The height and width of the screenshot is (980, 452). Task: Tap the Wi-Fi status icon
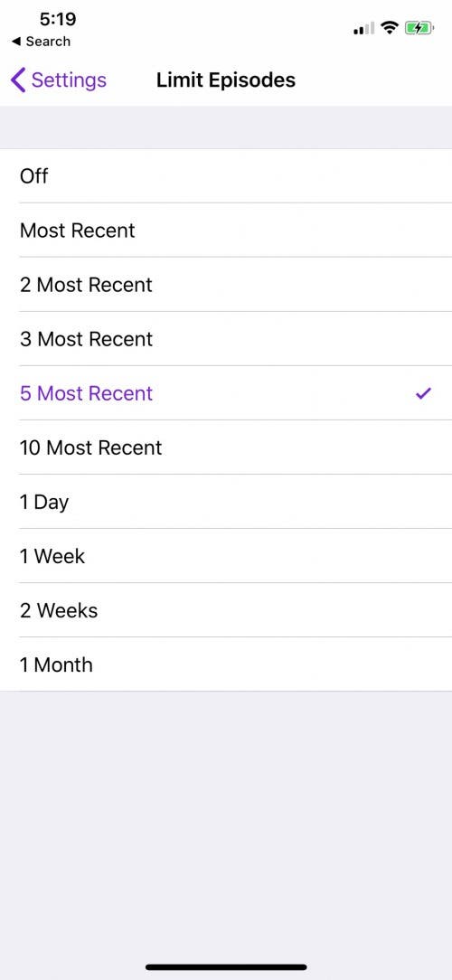coord(391,28)
